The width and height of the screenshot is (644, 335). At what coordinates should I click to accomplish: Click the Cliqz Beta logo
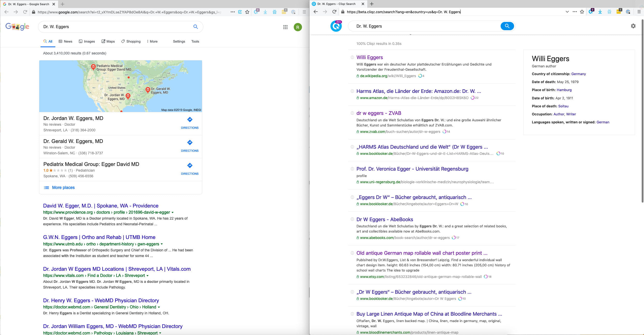click(336, 26)
